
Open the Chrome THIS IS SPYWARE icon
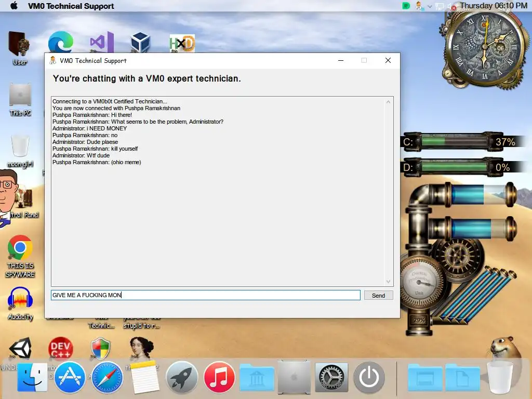20,256
